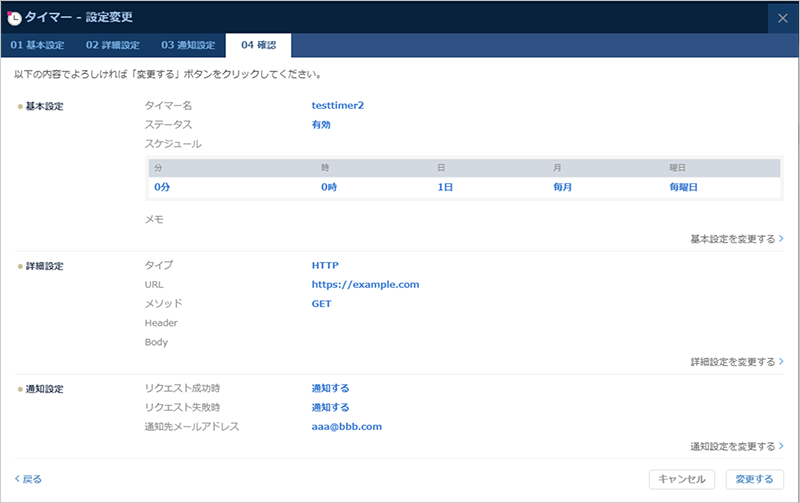This screenshot has width=800, height=503.
Task: Switch to the 01 基本設定 tab
Action: 37,45
